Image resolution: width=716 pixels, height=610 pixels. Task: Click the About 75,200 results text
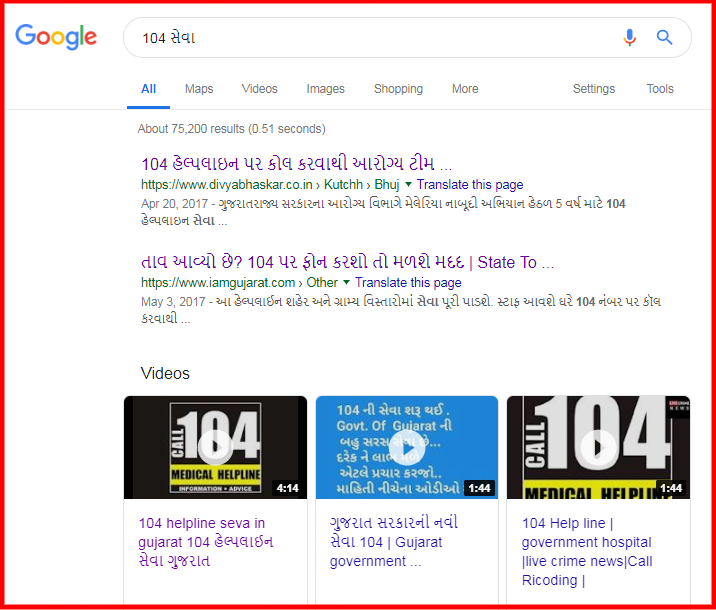(232, 129)
